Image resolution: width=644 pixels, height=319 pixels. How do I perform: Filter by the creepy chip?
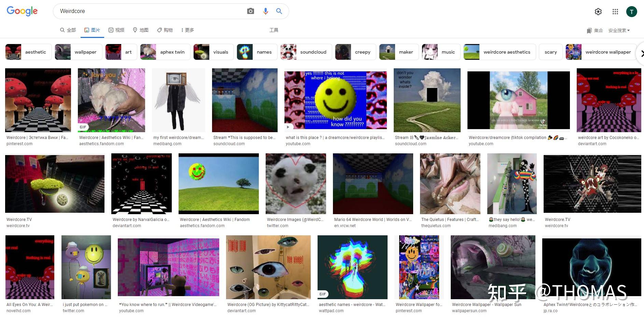coord(355,52)
